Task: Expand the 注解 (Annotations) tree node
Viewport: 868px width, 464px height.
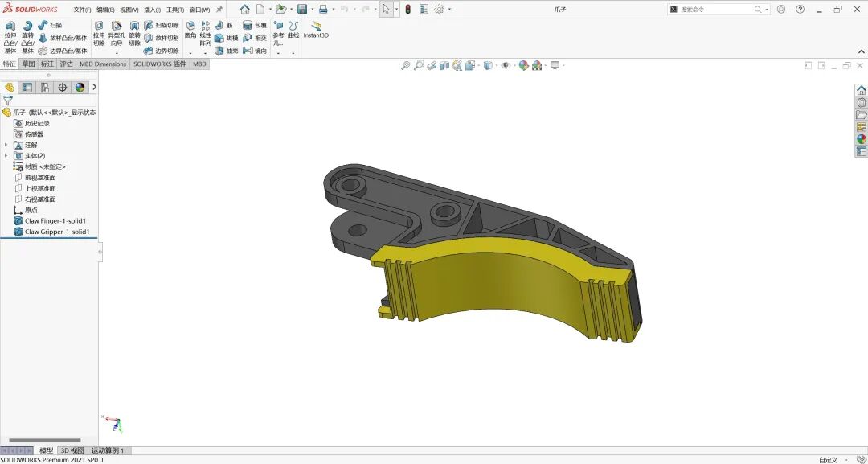Action: [6, 145]
